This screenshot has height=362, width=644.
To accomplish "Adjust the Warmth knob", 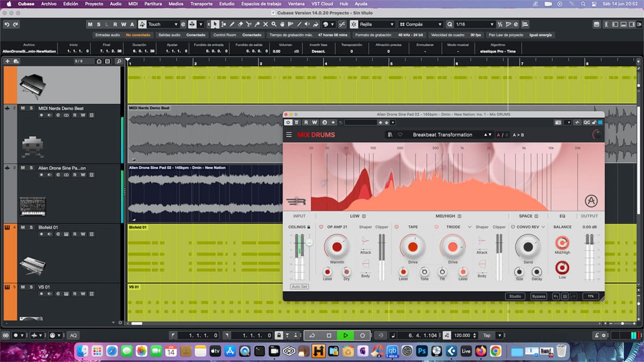I will [x=336, y=247].
